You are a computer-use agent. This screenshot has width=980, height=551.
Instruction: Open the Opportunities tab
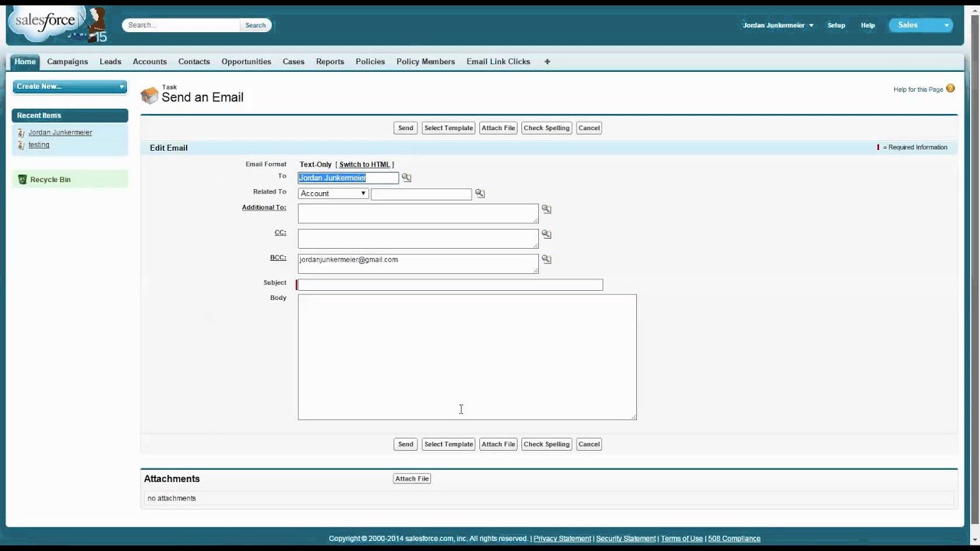pyautogui.click(x=246, y=61)
